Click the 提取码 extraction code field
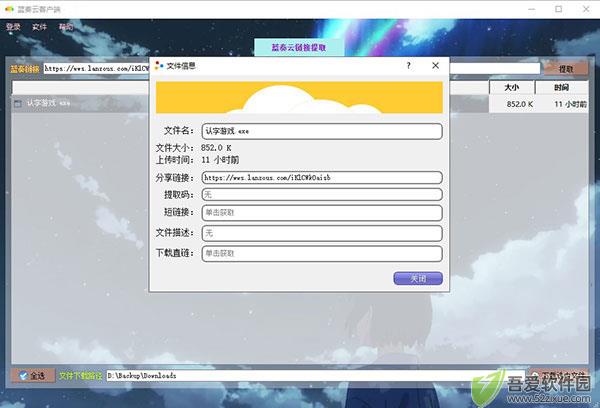Screen dimensions: 600x408 [322, 194]
